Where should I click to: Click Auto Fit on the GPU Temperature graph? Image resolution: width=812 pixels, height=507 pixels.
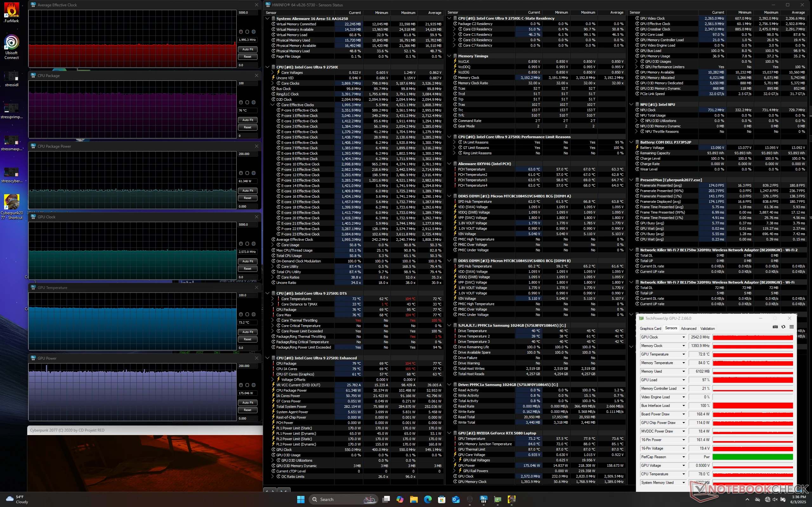pos(247,332)
